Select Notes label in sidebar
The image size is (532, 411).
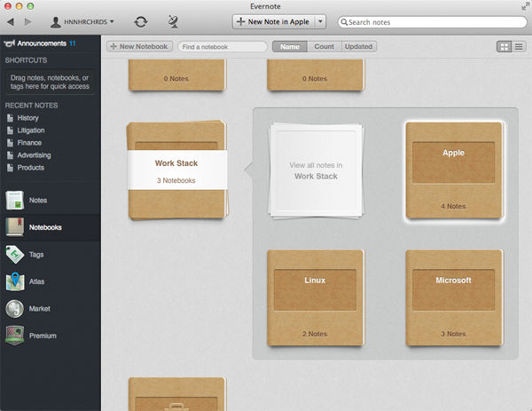click(x=38, y=201)
